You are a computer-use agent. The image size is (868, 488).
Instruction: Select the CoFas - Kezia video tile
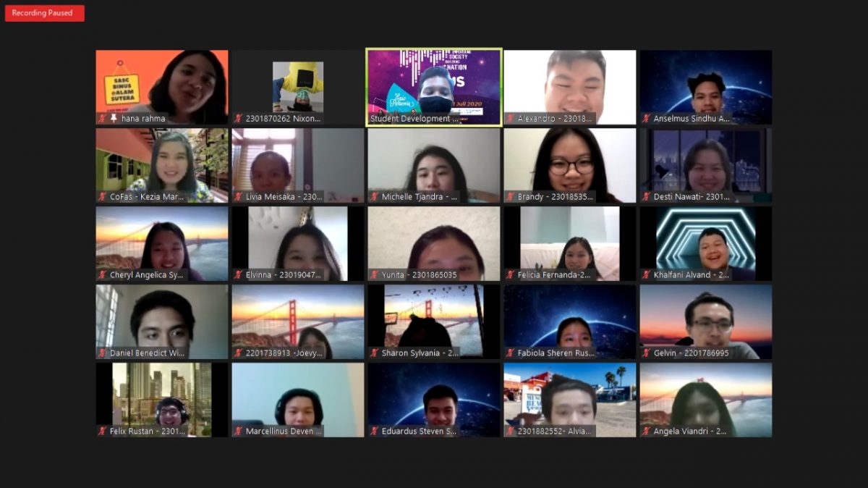[162, 165]
